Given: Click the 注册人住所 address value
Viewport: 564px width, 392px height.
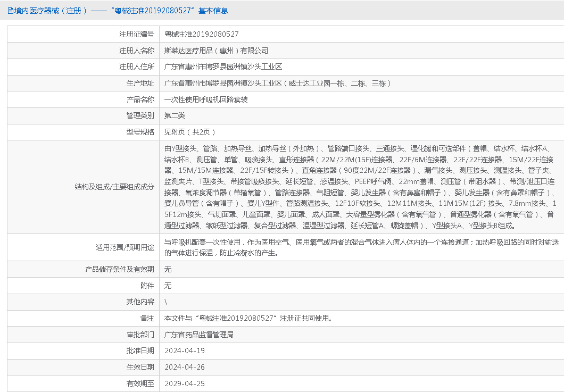Looking at the screenshot, I should 223,67.
